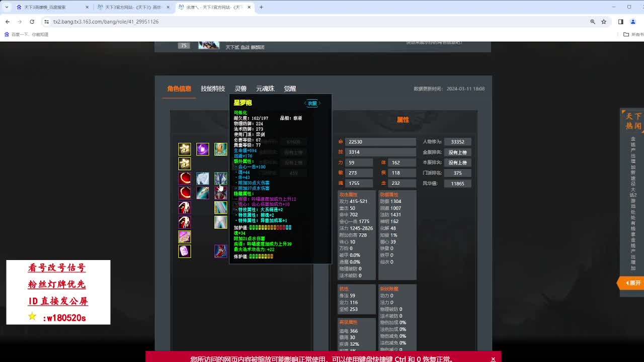Click the 全服排名 没有上榜 value
This screenshot has height=362, width=644.
(457, 152)
